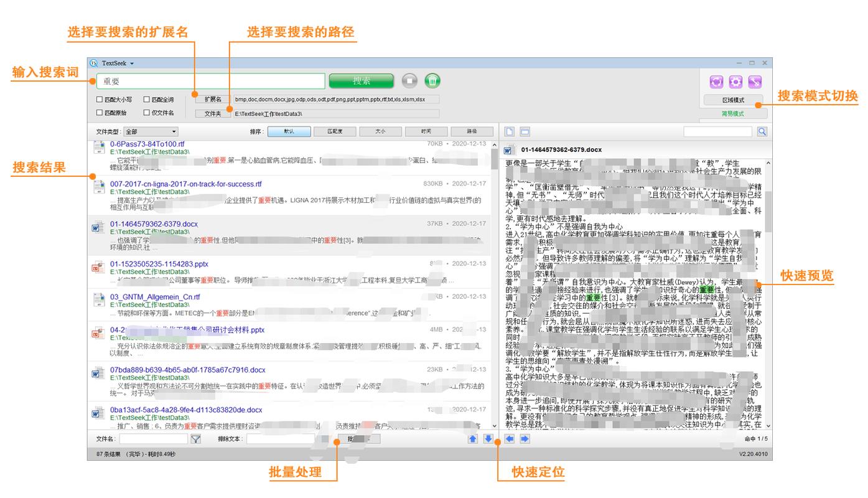Click the purple wrench tools icon
This screenshot has width=868, height=498.
755,82
